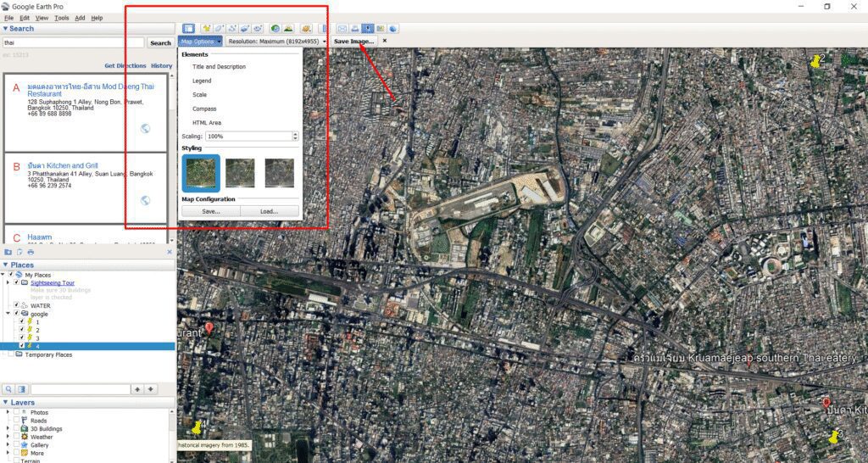Click the Record a Tour toolbar icon
Viewport: 868px width, 463px height.
[x=257, y=28]
